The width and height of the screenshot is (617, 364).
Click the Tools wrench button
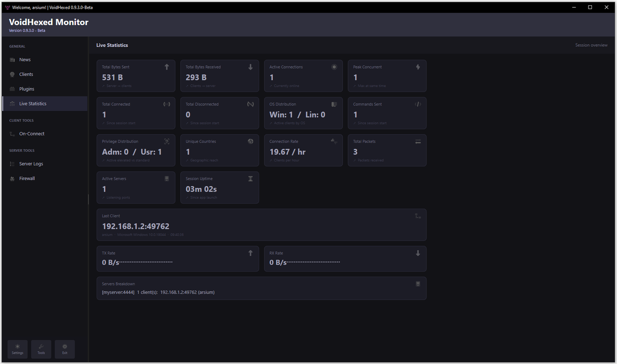coord(41,349)
